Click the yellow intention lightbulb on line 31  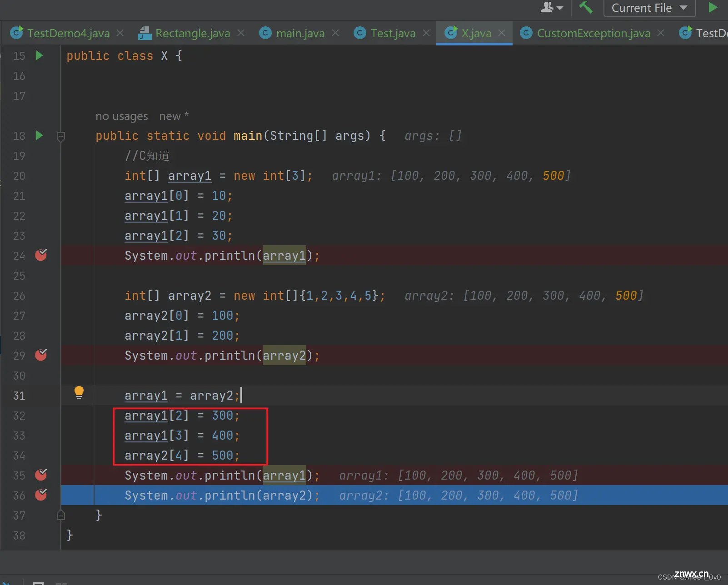(79, 392)
